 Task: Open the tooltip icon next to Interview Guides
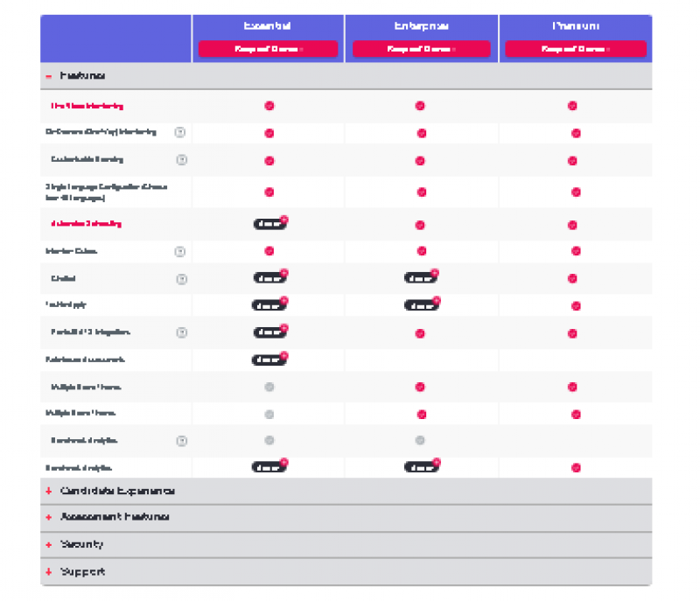click(x=182, y=251)
